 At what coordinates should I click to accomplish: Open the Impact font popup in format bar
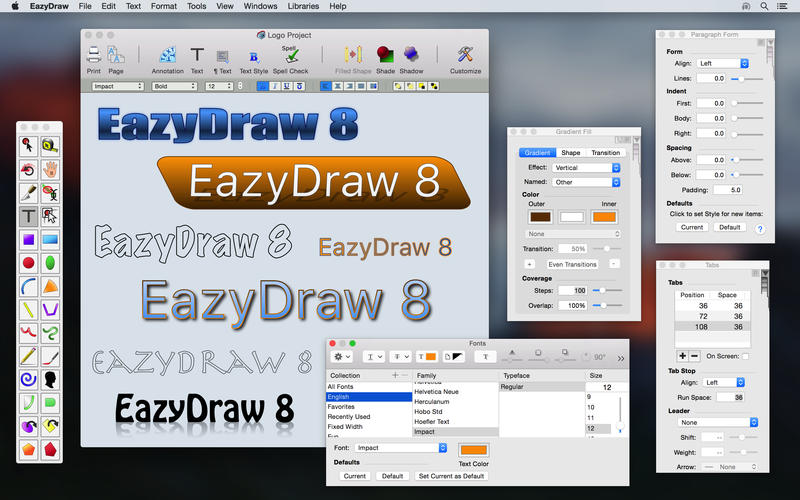pos(118,86)
